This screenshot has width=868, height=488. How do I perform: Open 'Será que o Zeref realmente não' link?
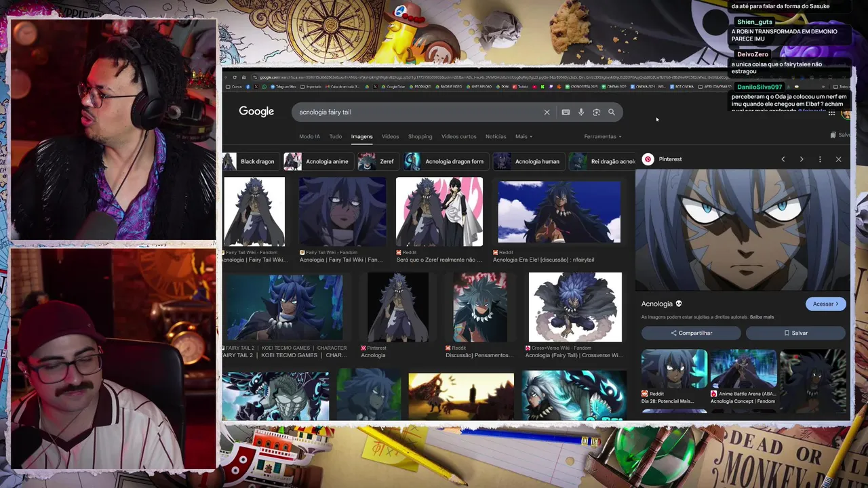tap(439, 260)
